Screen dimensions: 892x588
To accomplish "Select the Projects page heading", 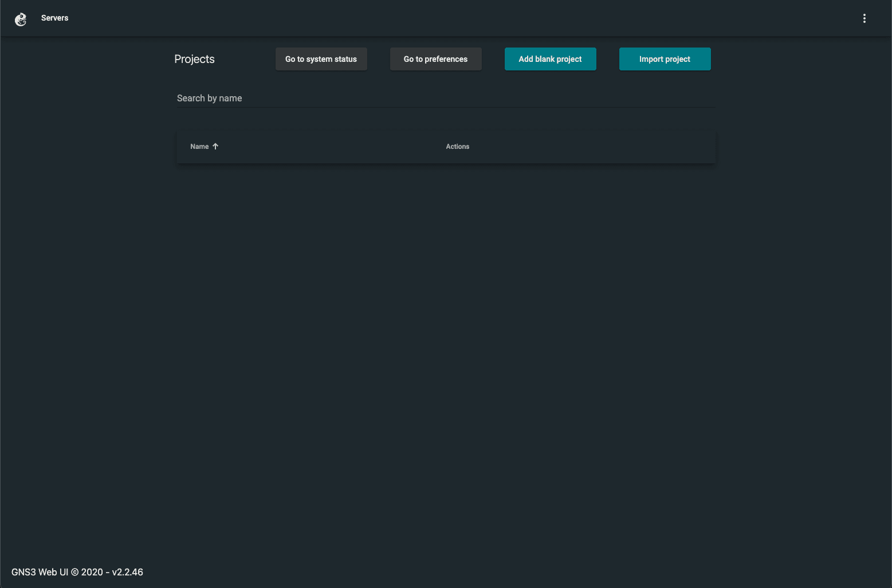I will click(x=194, y=59).
